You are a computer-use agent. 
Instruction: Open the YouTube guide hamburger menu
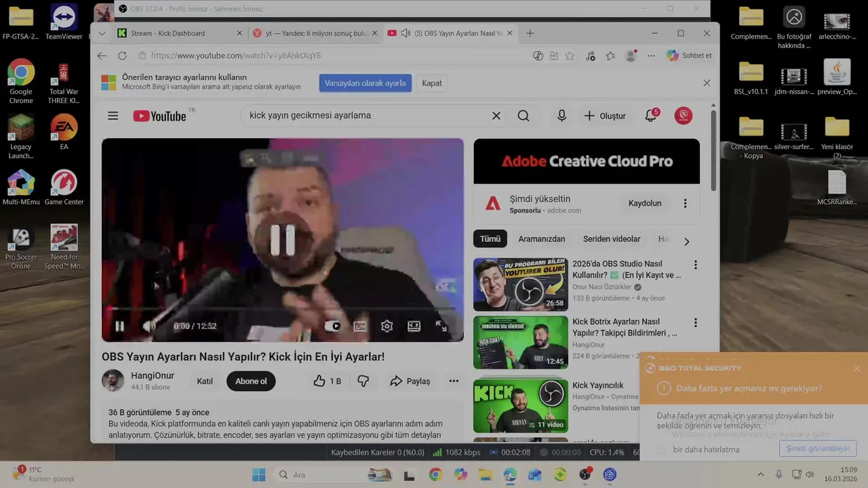(x=113, y=116)
